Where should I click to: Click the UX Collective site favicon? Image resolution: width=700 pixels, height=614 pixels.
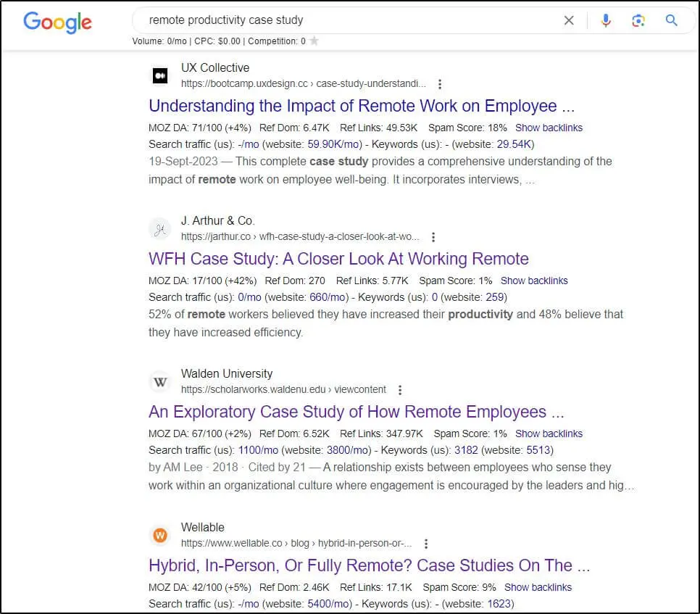coord(159,75)
